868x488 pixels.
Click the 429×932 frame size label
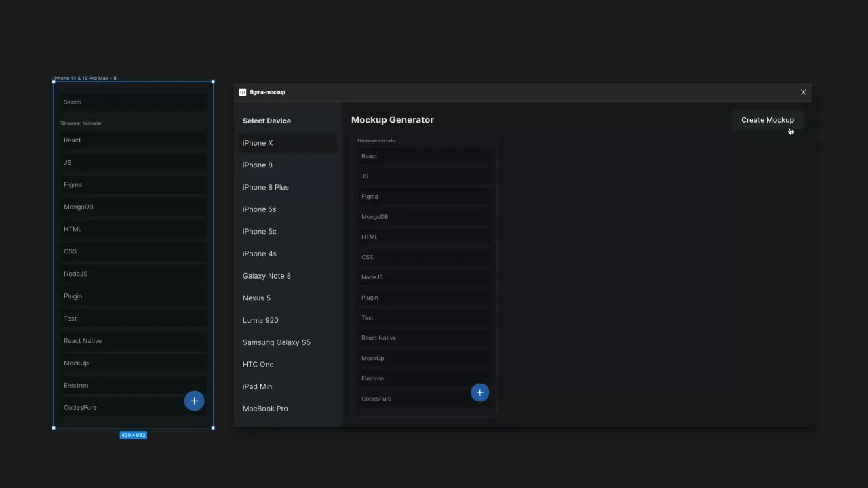click(x=133, y=435)
